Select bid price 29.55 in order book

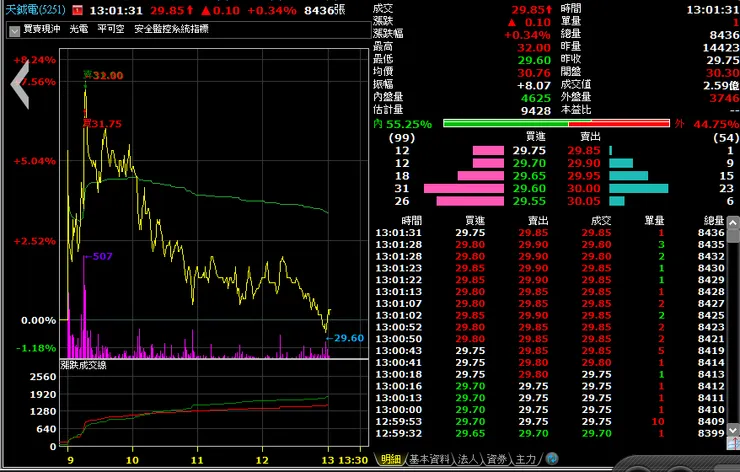tap(529, 201)
